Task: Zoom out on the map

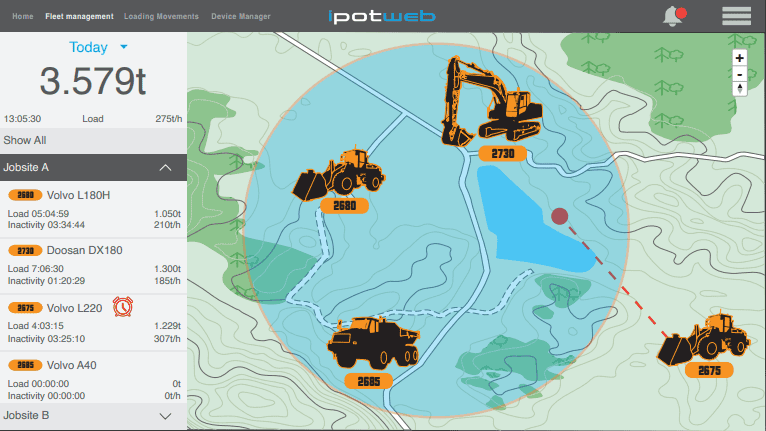Action: click(740, 74)
